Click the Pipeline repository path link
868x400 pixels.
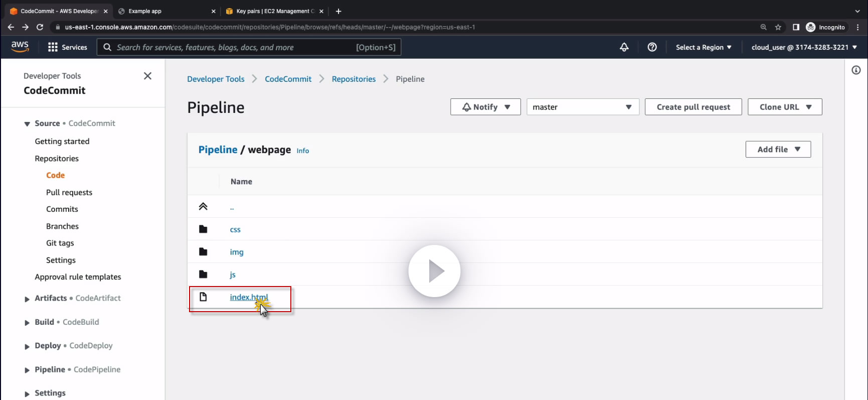218,150
